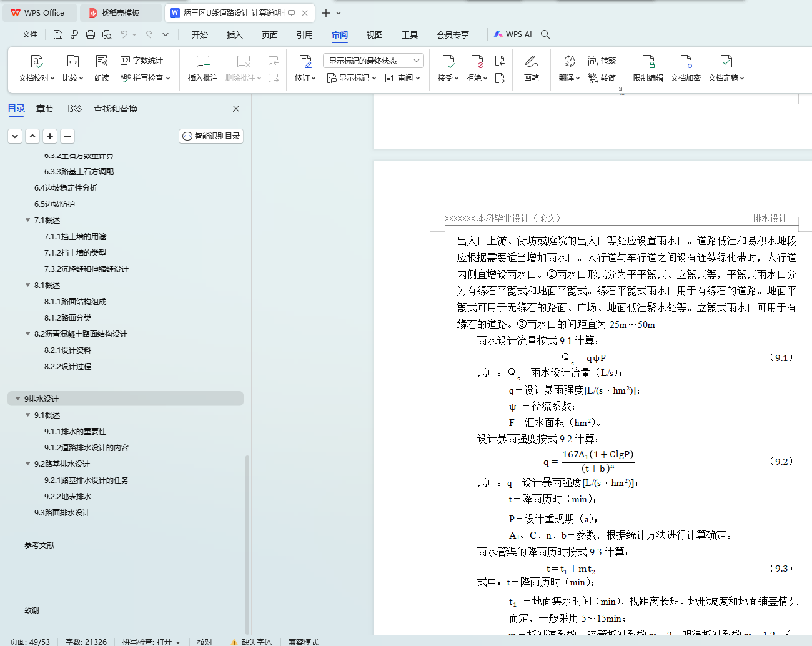
Task: Switch to the WPS Office home tab
Action: point(39,12)
